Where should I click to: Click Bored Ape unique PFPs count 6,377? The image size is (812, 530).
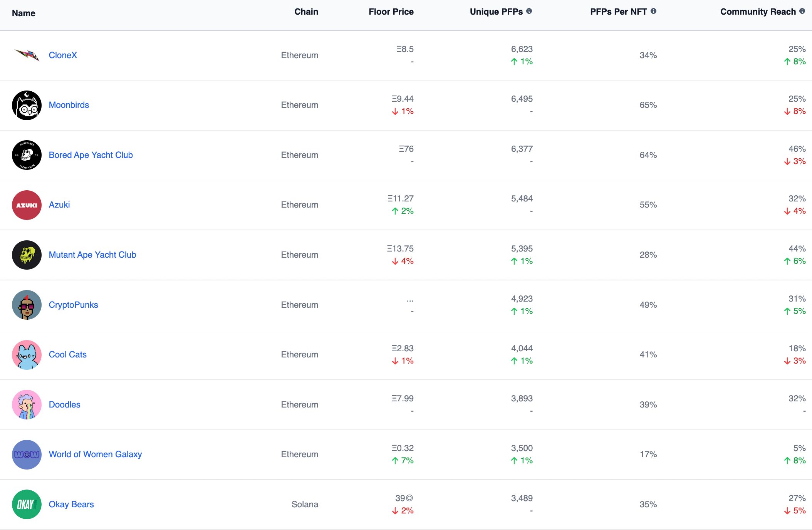tap(522, 149)
